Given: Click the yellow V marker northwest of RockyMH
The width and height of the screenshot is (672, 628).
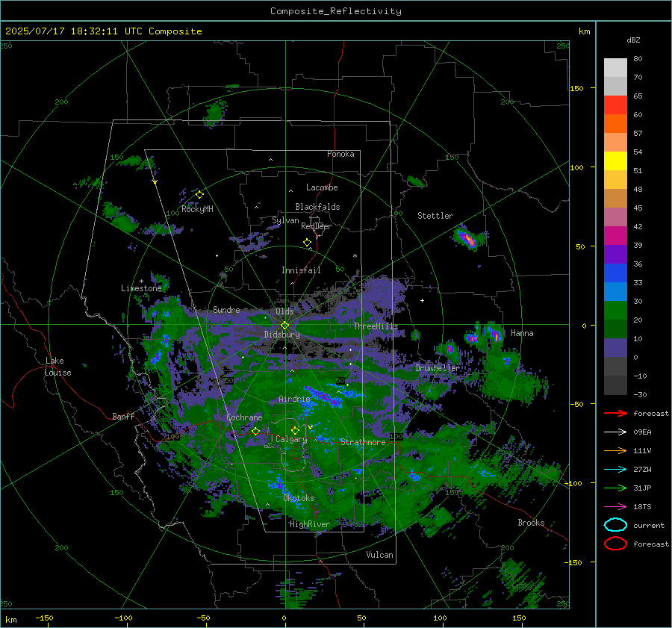Looking at the screenshot, I should (x=155, y=182).
